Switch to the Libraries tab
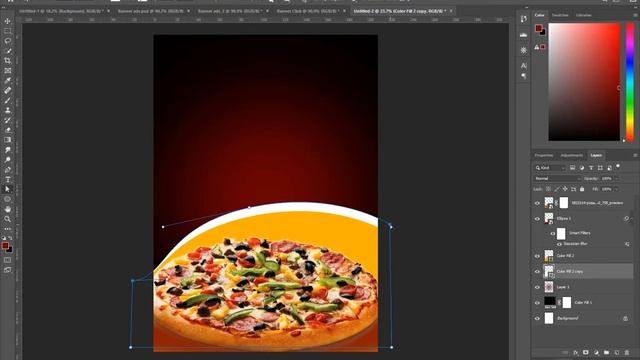 pos(583,15)
